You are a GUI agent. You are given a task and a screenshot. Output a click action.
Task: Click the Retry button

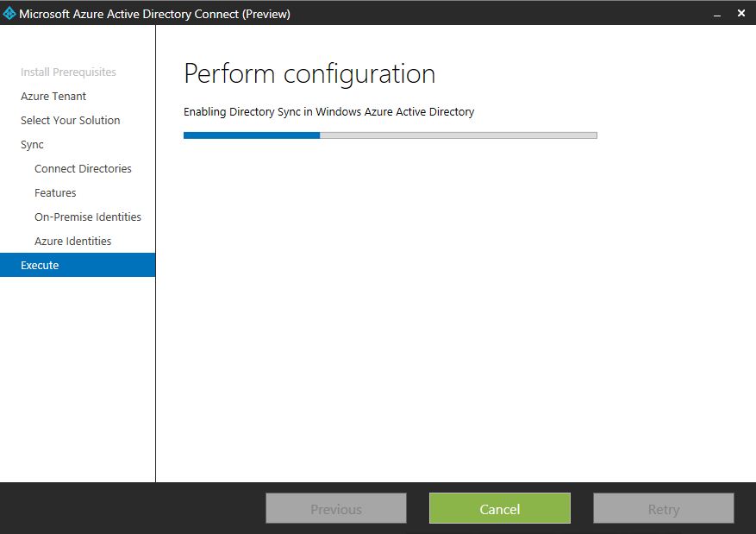(x=663, y=509)
